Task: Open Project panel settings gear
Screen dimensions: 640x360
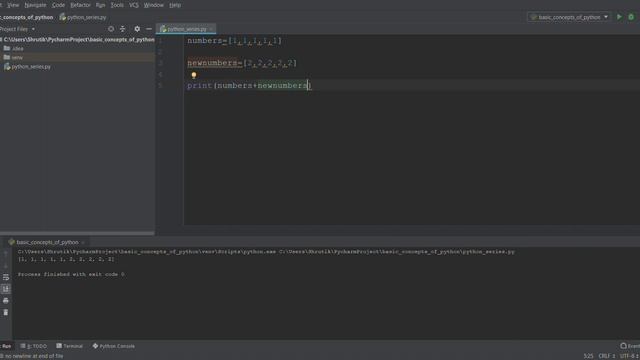Action: 137,29
